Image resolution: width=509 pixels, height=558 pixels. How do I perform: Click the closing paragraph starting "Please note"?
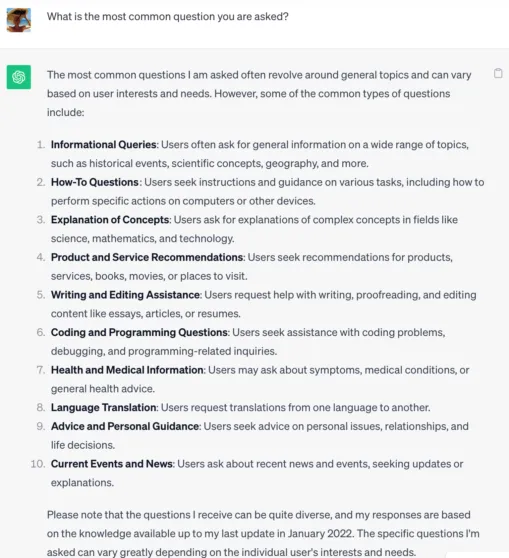263,534
